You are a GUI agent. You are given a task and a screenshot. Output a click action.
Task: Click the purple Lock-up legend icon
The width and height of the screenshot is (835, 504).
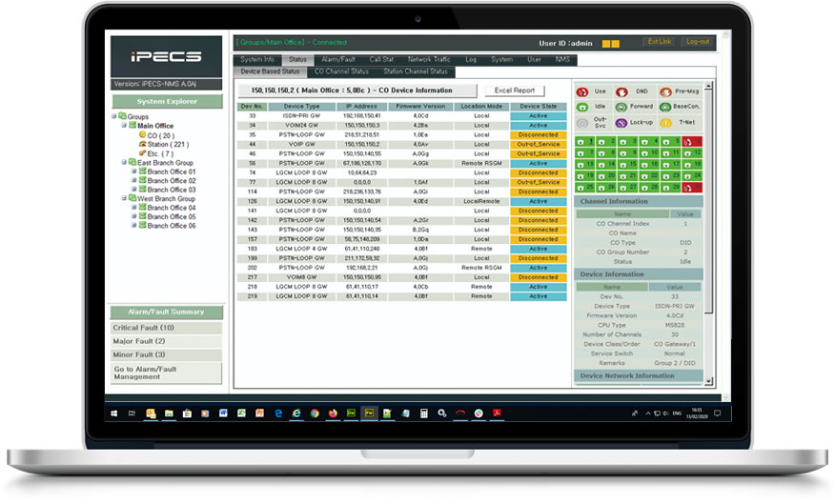click(621, 123)
